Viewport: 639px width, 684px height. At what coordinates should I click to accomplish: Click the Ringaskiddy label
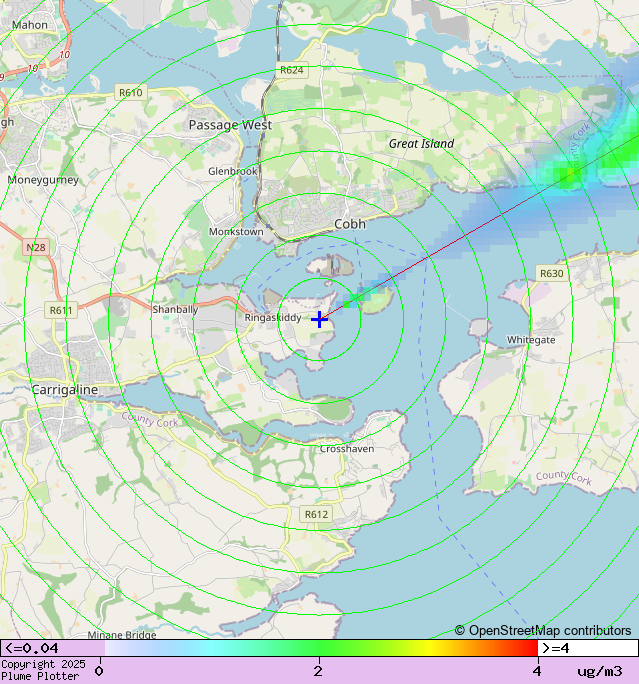[273, 318]
